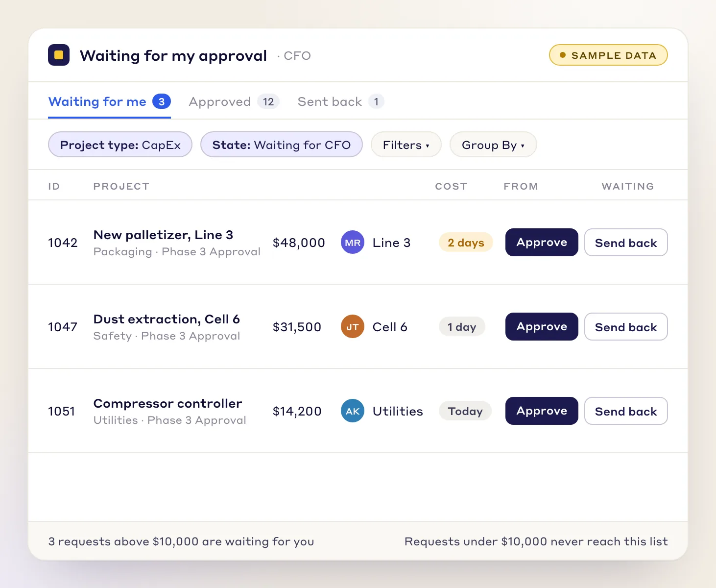Approve the Compressor controller request

pos(542,411)
